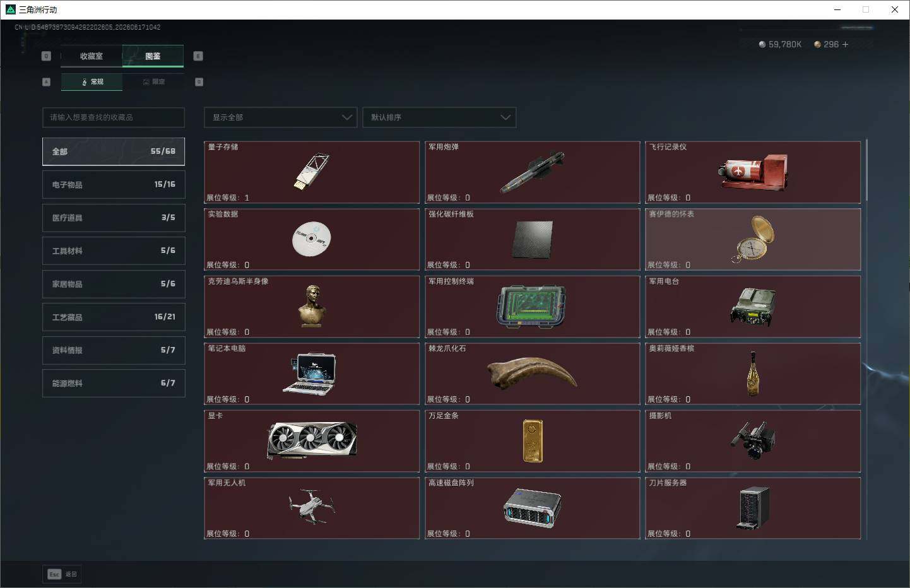Image resolution: width=910 pixels, height=588 pixels.
Task: Click the 59,780K currency amount
Action: point(785,44)
